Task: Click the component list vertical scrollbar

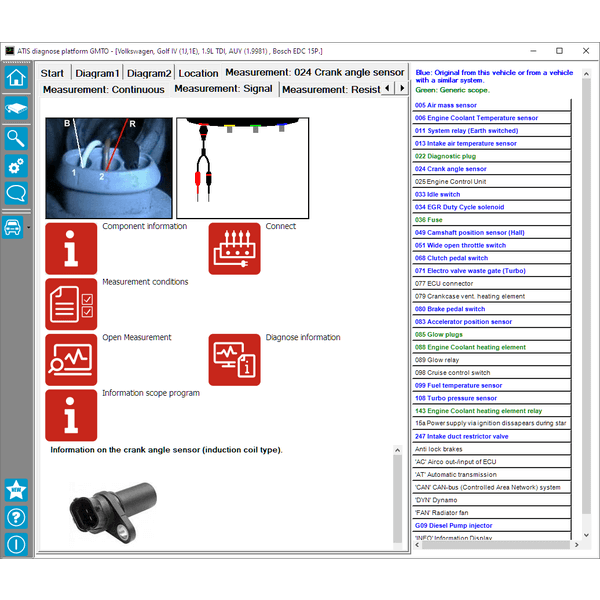Action: 581,300
